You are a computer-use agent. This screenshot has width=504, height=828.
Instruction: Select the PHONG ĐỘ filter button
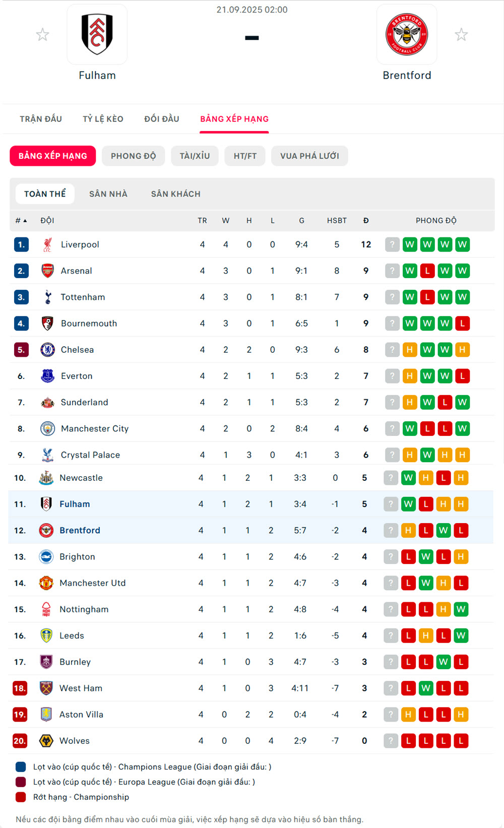coord(134,156)
